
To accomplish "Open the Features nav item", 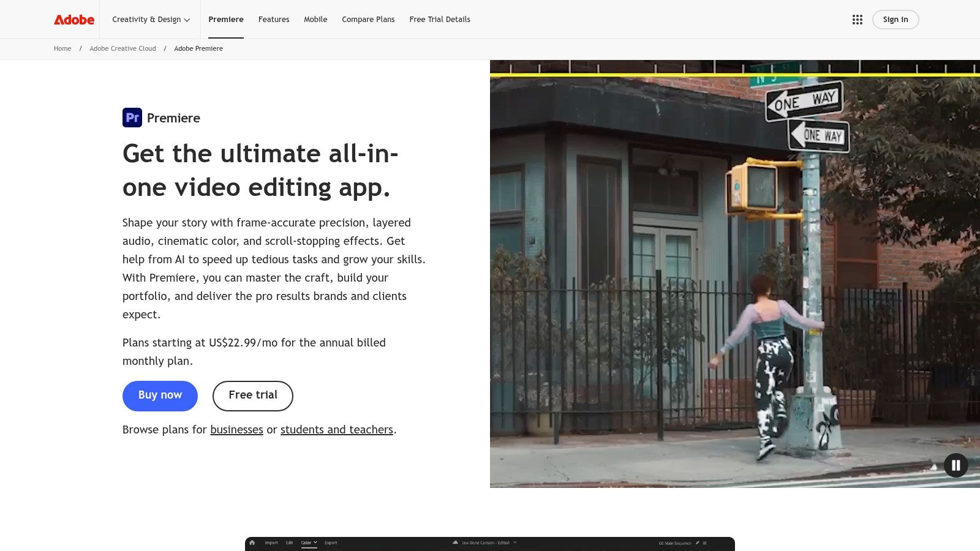I will click(x=274, y=20).
